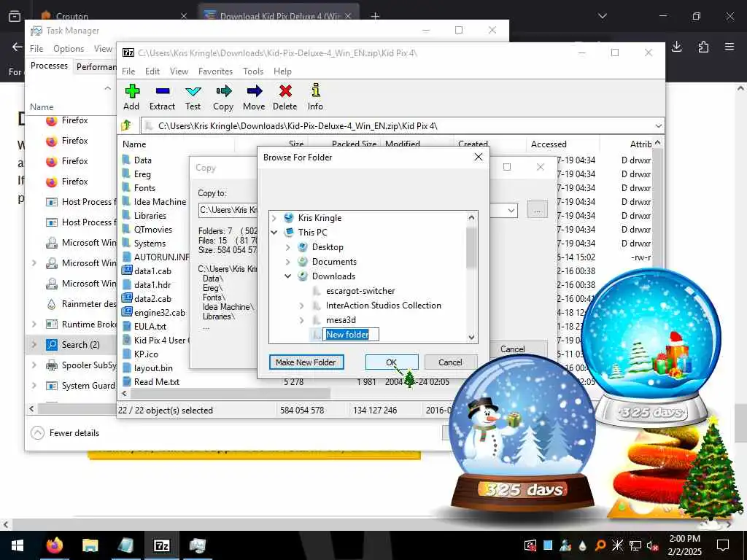Select the Read Me.txt file row

(x=157, y=382)
